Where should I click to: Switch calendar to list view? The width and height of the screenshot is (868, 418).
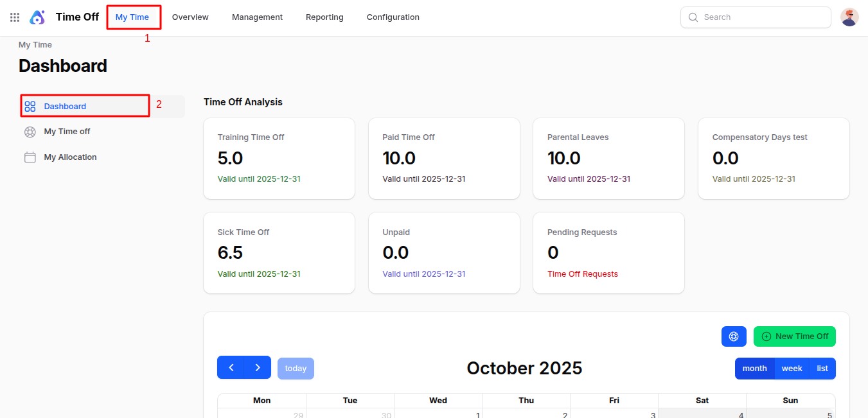(822, 368)
